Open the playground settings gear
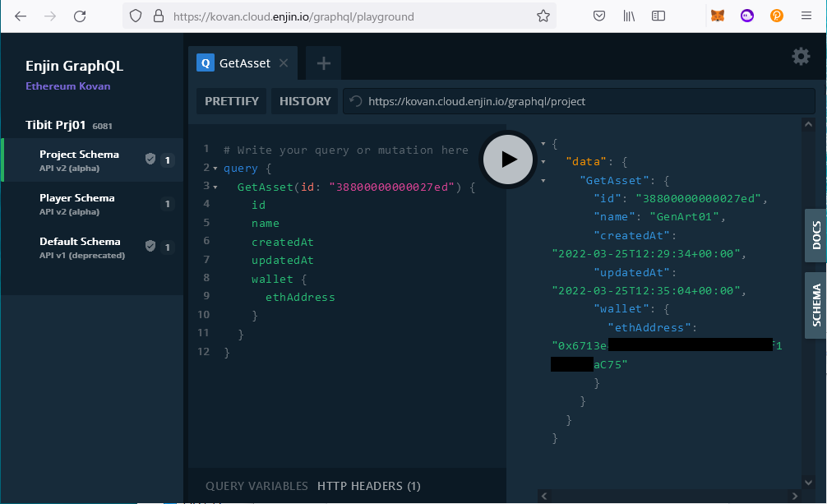Image resolution: width=827 pixels, height=504 pixels. point(800,56)
